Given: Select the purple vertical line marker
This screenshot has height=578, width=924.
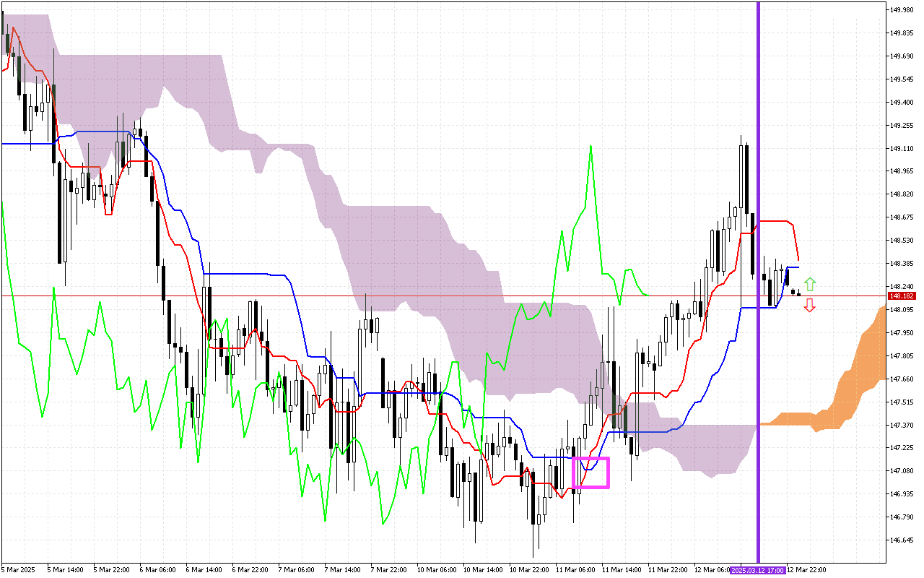Looking at the screenshot, I should [x=758, y=282].
